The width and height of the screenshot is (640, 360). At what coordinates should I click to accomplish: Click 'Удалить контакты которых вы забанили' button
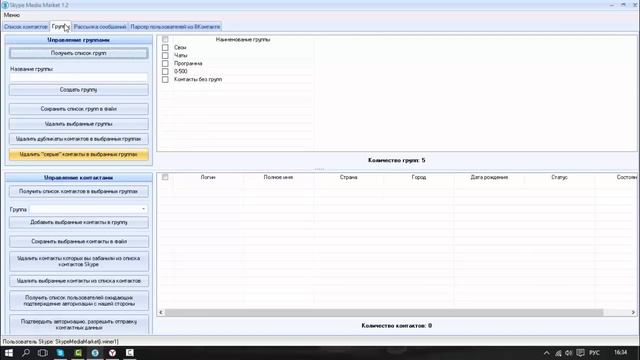point(79,261)
